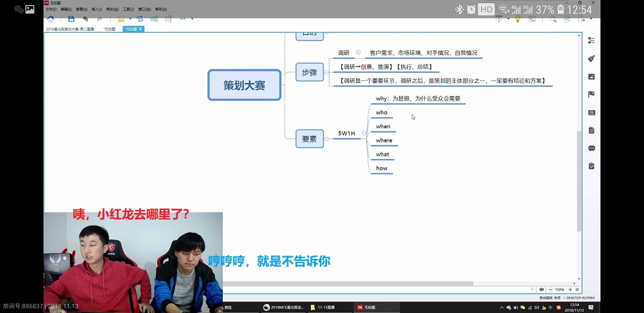This screenshot has width=644, height=313.
Task: Zoom out with the minus button
Action: (x=551, y=290)
